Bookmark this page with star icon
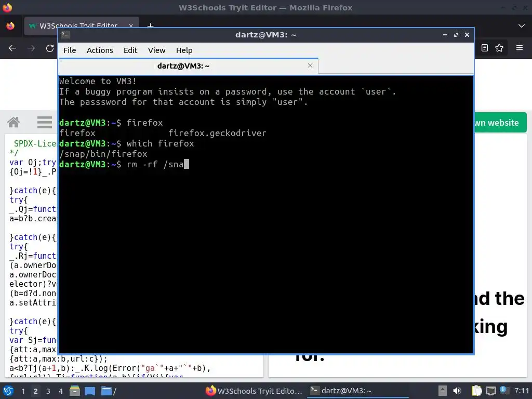This screenshot has height=399, width=532. point(499,48)
